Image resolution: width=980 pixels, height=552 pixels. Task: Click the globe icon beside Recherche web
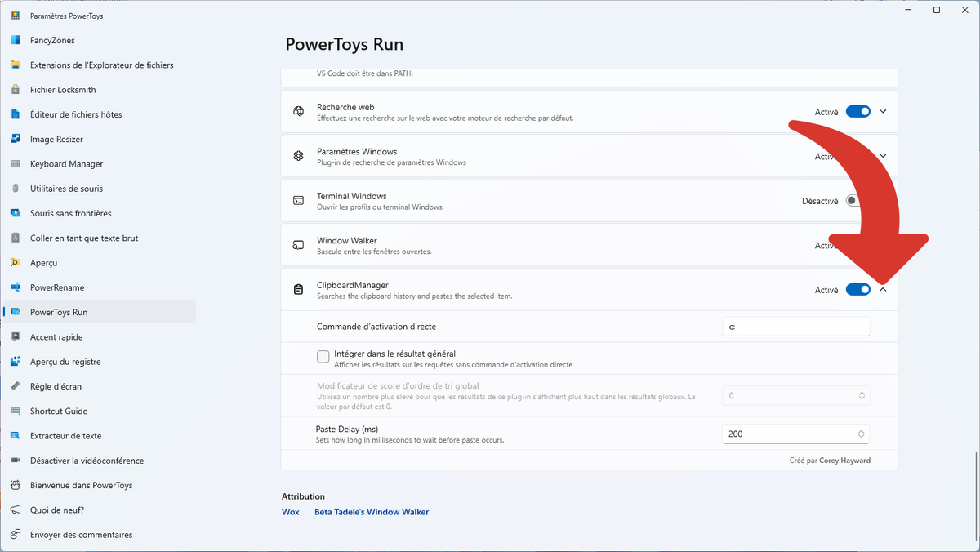coord(299,112)
